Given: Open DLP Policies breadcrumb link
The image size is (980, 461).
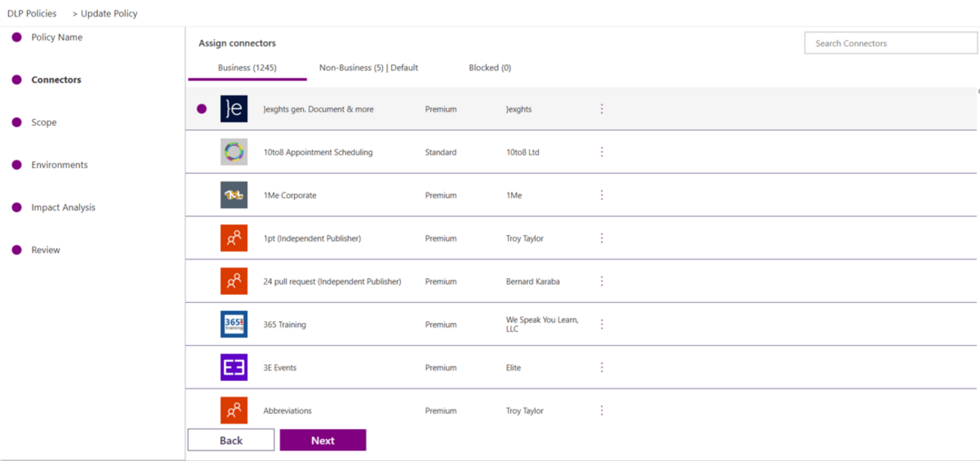Looking at the screenshot, I should (32, 14).
